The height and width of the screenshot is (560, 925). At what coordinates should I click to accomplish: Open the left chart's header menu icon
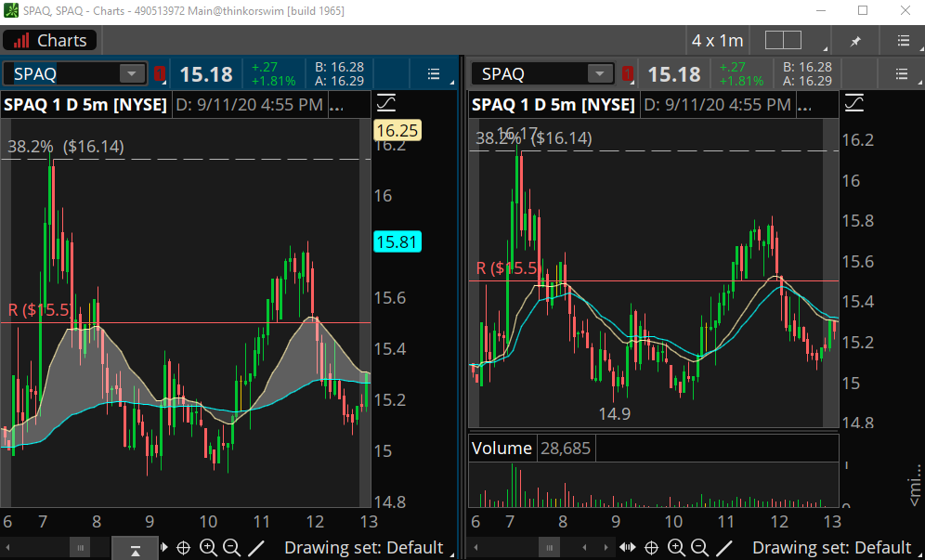(434, 73)
